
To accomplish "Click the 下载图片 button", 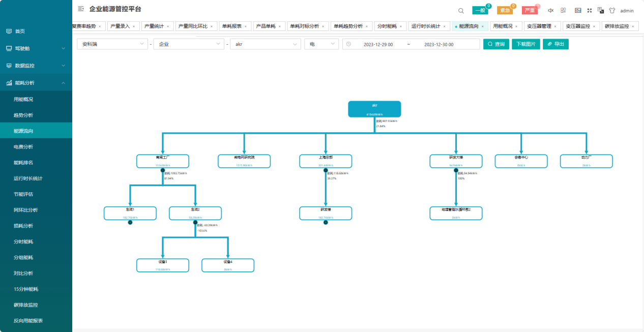I will click(526, 44).
